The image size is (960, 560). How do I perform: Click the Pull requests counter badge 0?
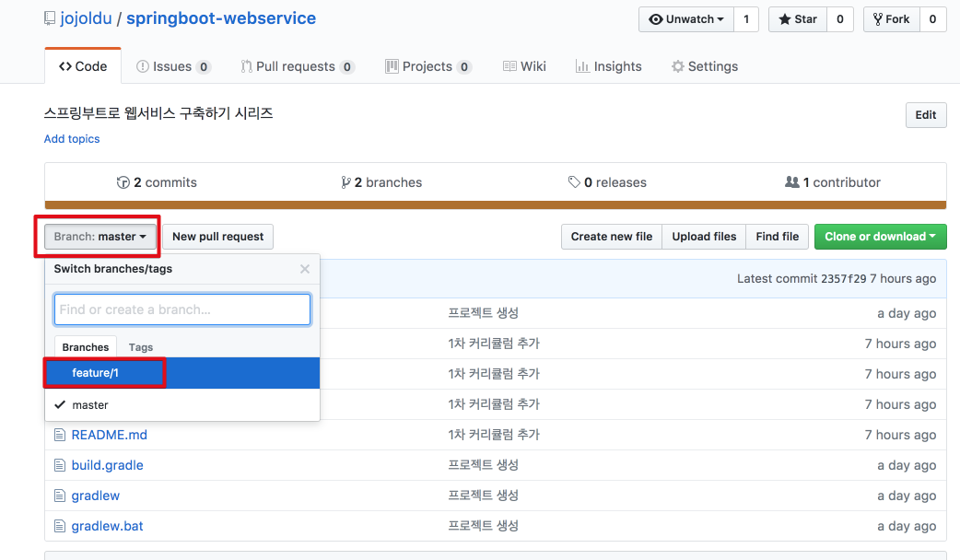pyautogui.click(x=347, y=66)
